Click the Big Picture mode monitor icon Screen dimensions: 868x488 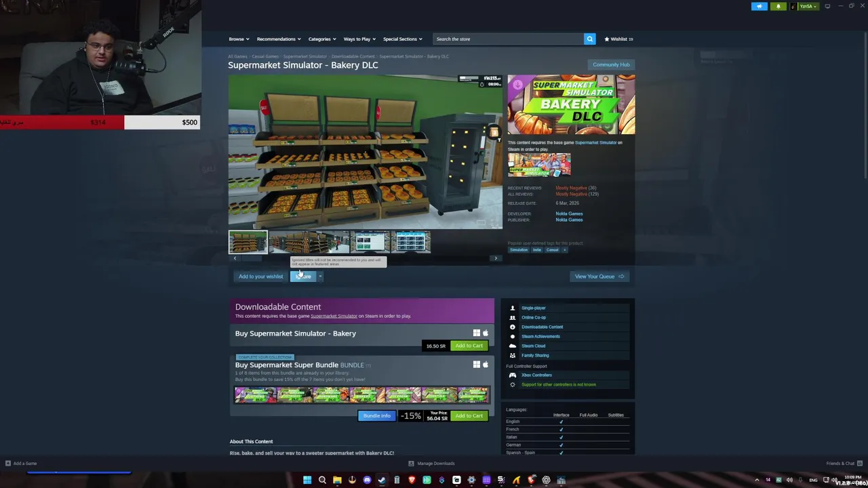pos(827,6)
